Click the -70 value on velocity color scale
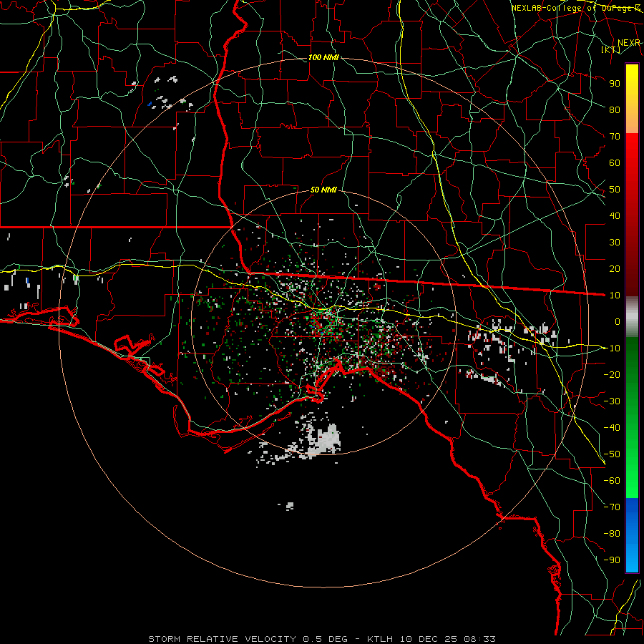Image resolution: width=644 pixels, height=644 pixels. (x=612, y=507)
